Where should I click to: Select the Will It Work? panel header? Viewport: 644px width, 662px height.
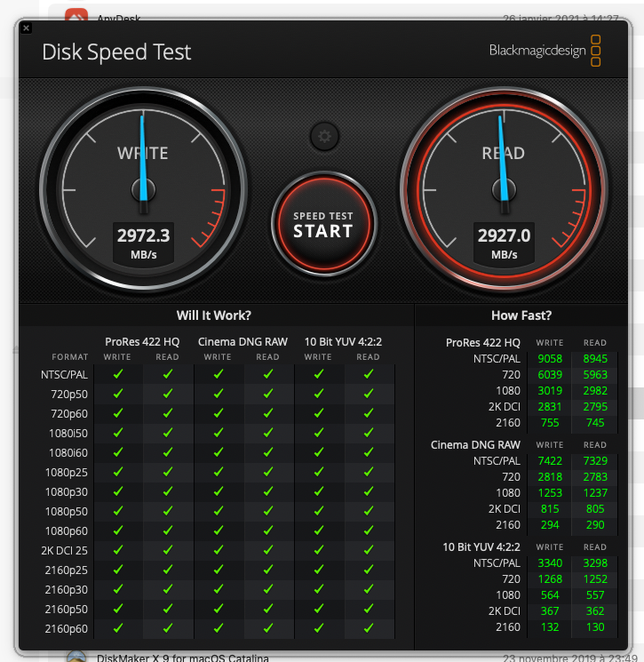tap(214, 315)
